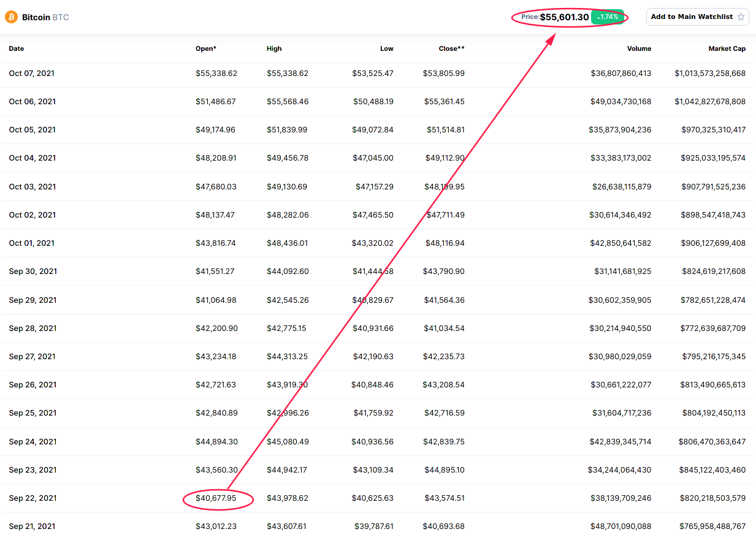Click the volume $38,139,709,246
Screen dimensions: 756x540
[x=620, y=498]
